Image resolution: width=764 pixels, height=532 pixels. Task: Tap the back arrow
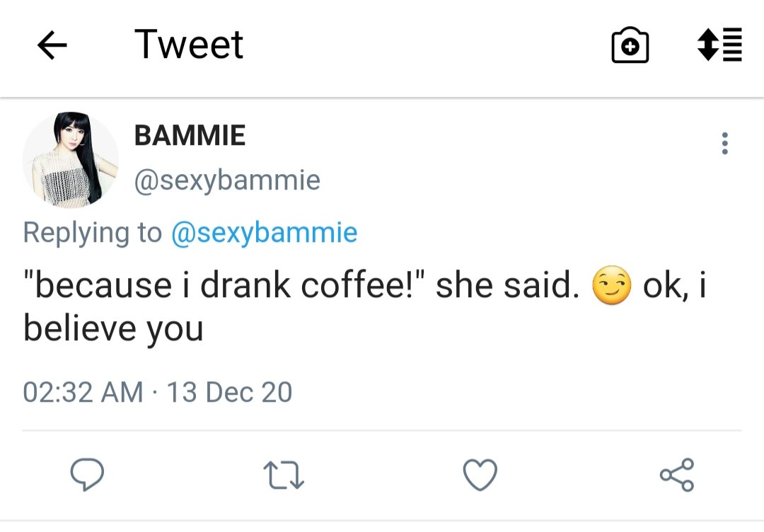pyautogui.click(x=52, y=46)
